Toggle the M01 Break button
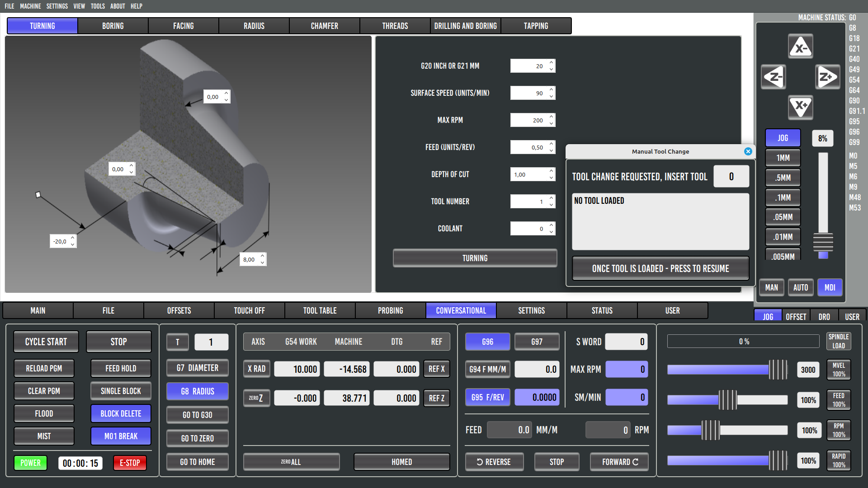Screen dimensions: 868x488 (121, 436)
